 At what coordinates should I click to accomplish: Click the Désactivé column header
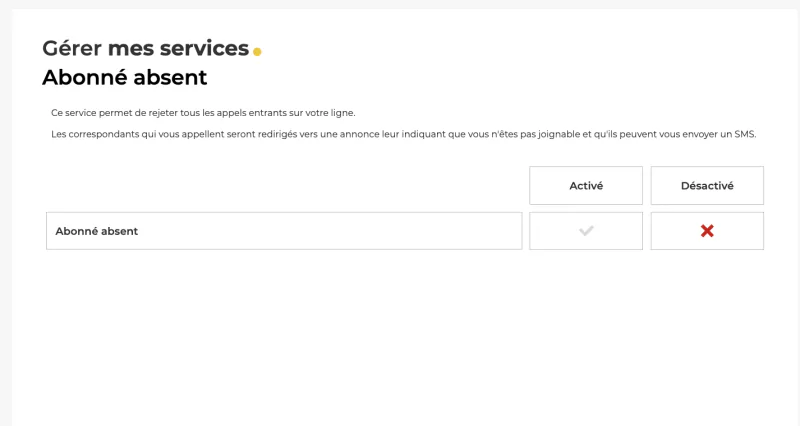point(707,186)
